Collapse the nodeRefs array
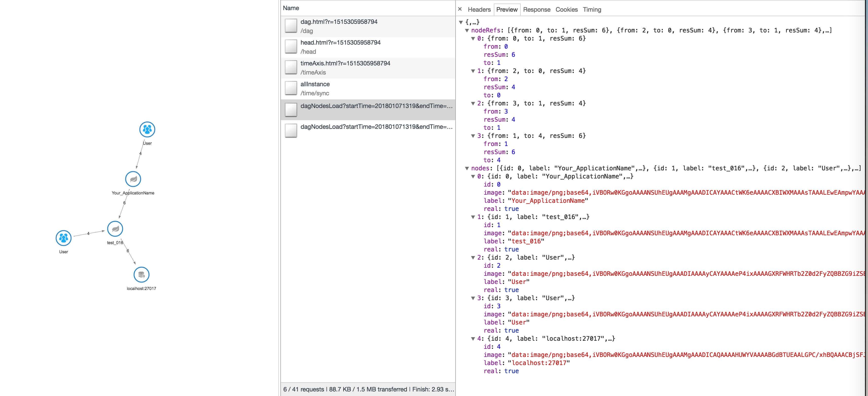Image resolution: width=868 pixels, height=396 pixels. tap(467, 30)
